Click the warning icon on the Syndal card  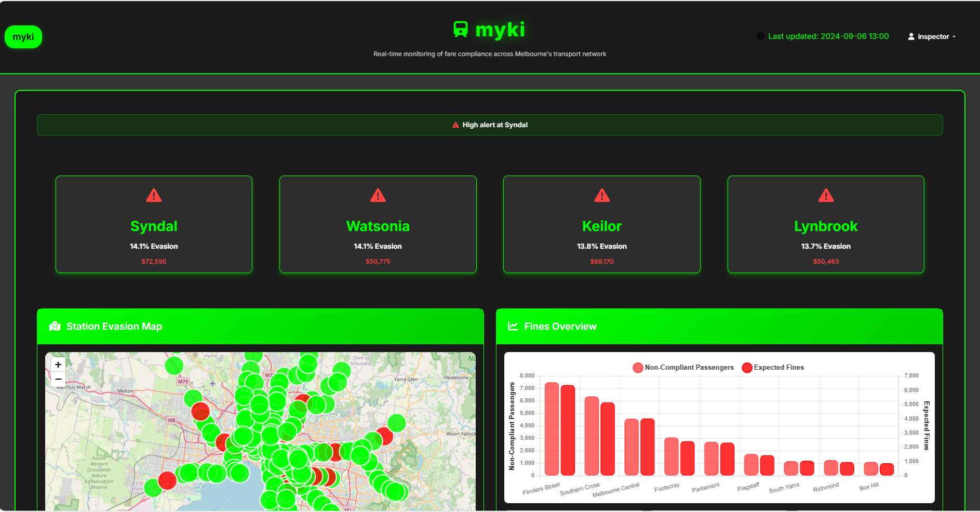click(154, 196)
